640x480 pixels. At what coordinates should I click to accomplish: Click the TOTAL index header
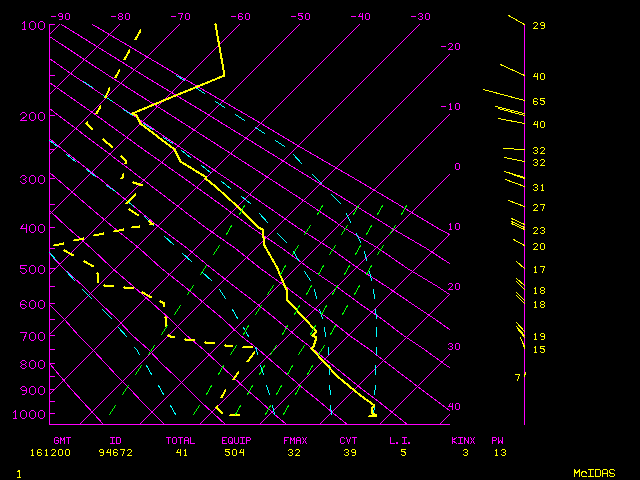pyautogui.click(x=181, y=440)
